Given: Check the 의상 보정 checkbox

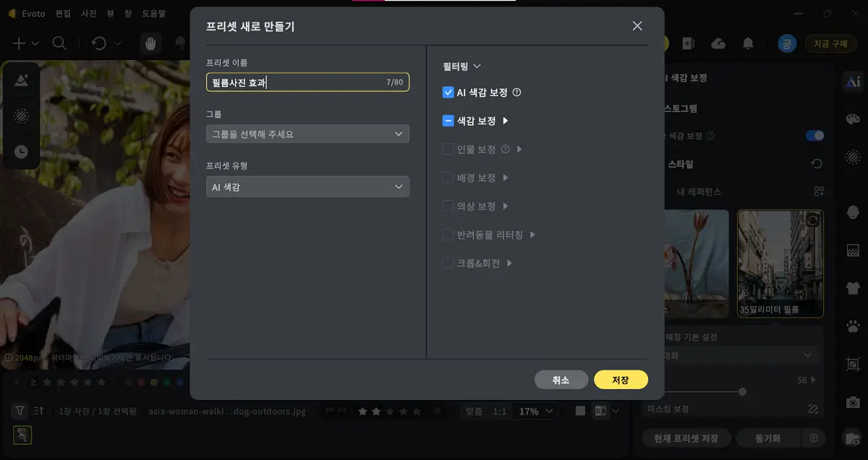Looking at the screenshot, I should pyautogui.click(x=448, y=206).
